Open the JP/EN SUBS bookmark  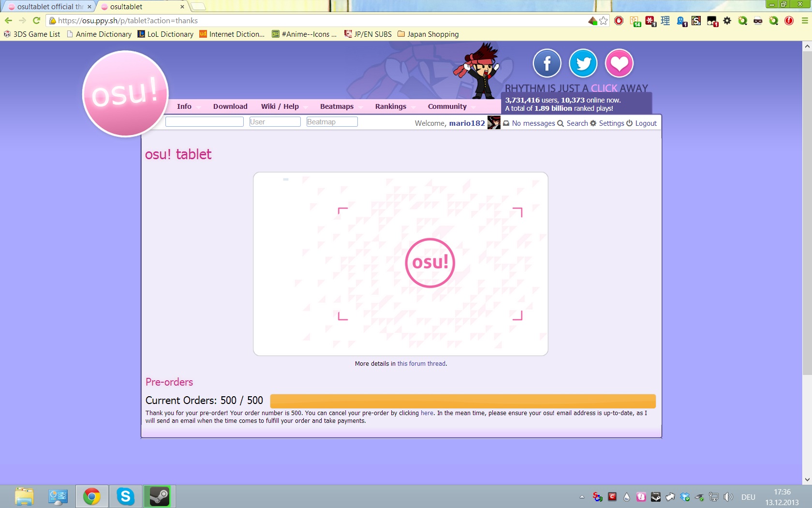[x=368, y=34]
